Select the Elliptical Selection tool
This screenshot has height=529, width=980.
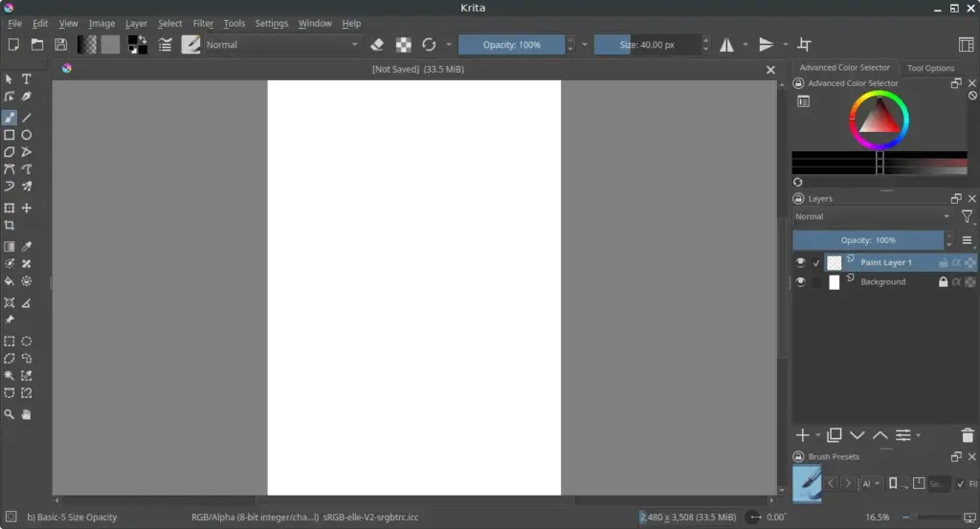26,342
